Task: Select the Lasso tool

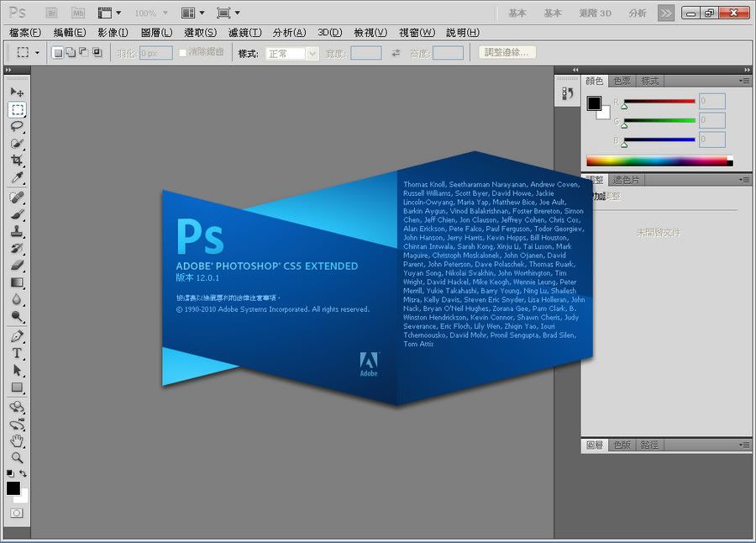Action: tap(18, 126)
